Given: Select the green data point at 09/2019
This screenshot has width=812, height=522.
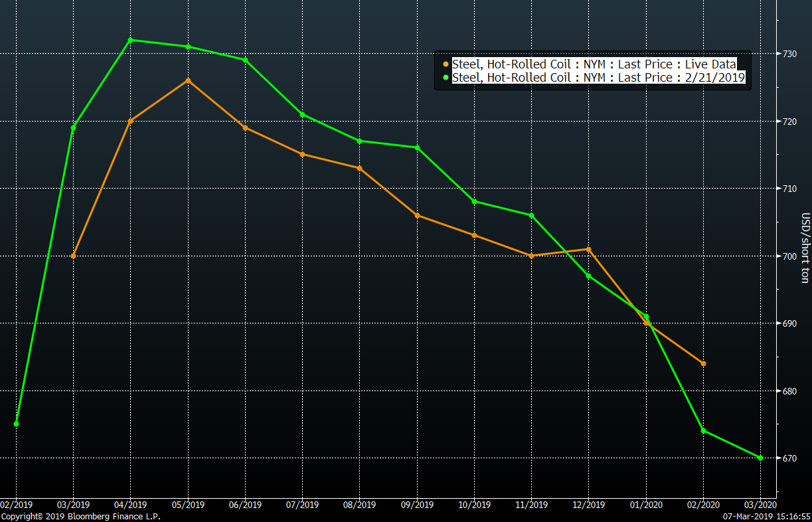Looking at the screenshot, I should click(x=417, y=147).
